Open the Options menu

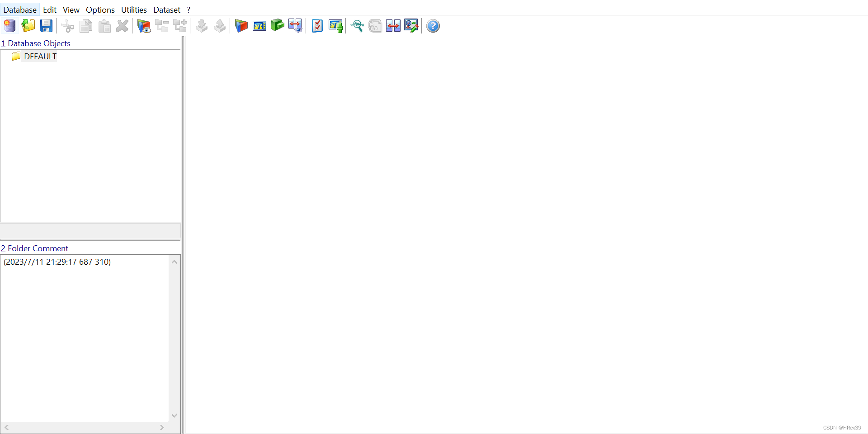[x=100, y=10]
